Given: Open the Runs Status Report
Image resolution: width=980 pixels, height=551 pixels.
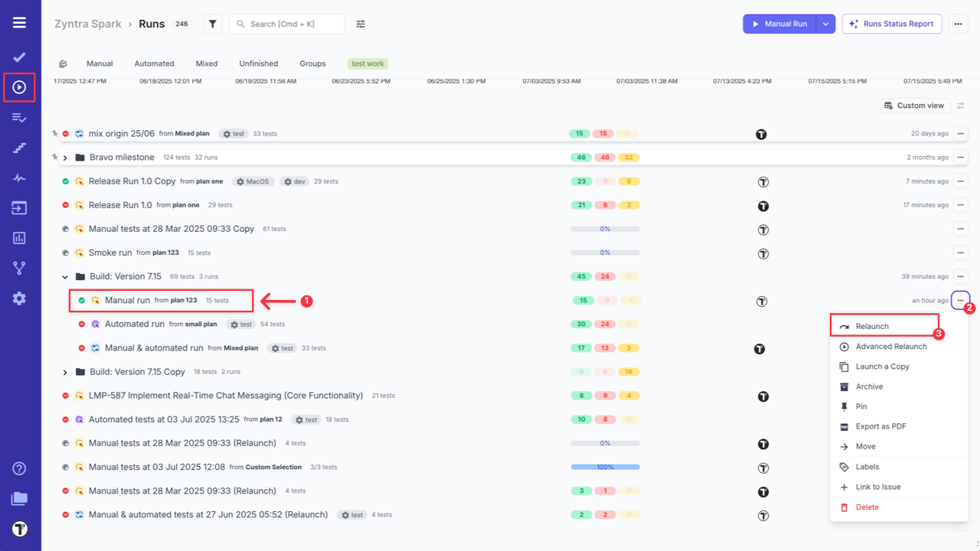Looking at the screenshot, I should tap(891, 24).
